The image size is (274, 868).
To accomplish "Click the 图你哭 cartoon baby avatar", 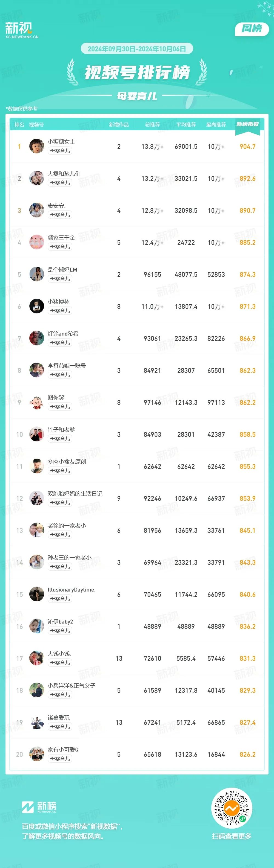I will (x=36, y=402).
